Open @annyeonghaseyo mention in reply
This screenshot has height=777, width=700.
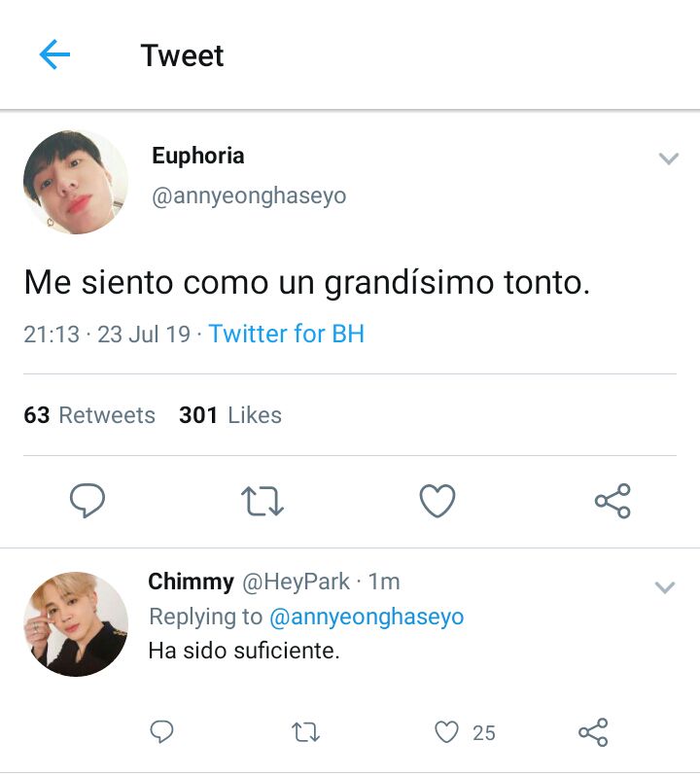(x=367, y=617)
